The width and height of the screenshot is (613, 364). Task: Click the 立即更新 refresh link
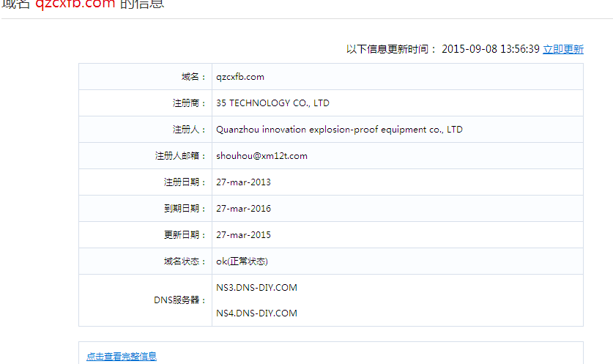click(x=563, y=49)
